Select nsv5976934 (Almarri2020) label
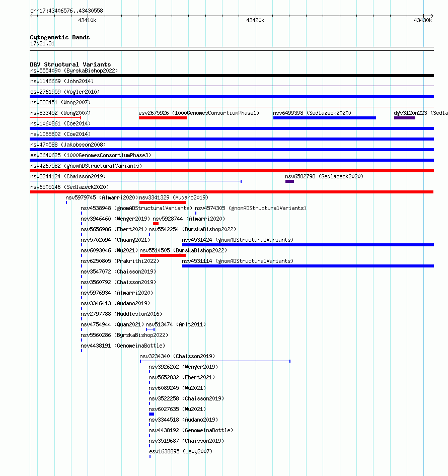 tap(117, 293)
